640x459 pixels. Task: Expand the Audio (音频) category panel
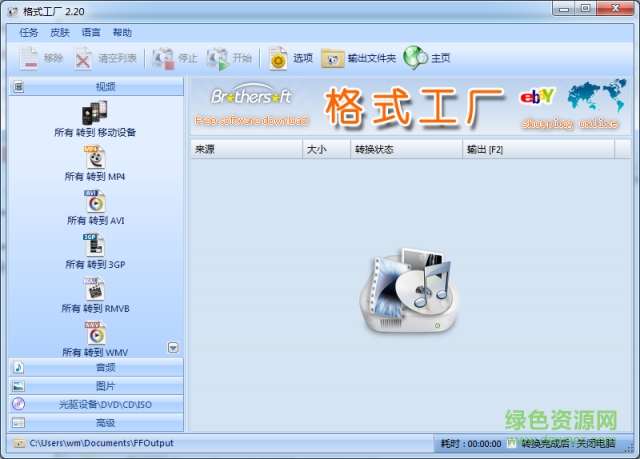[96, 368]
